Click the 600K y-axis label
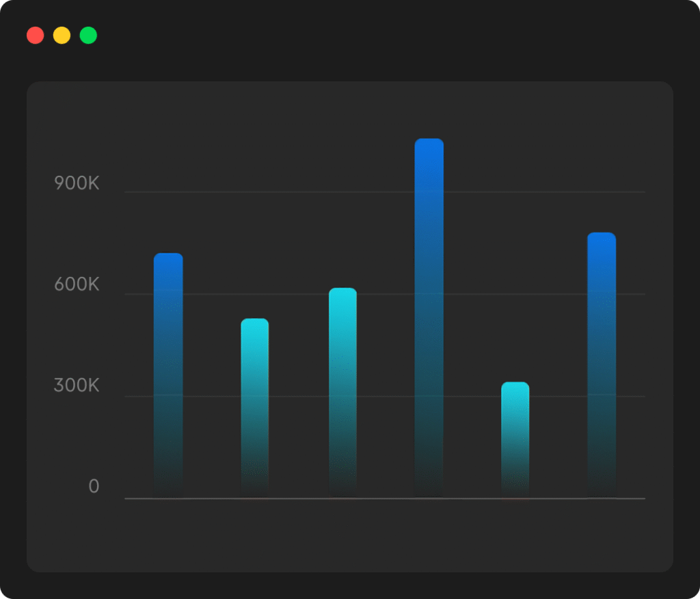Image resolution: width=700 pixels, height=599 pixels. [77, 285]
